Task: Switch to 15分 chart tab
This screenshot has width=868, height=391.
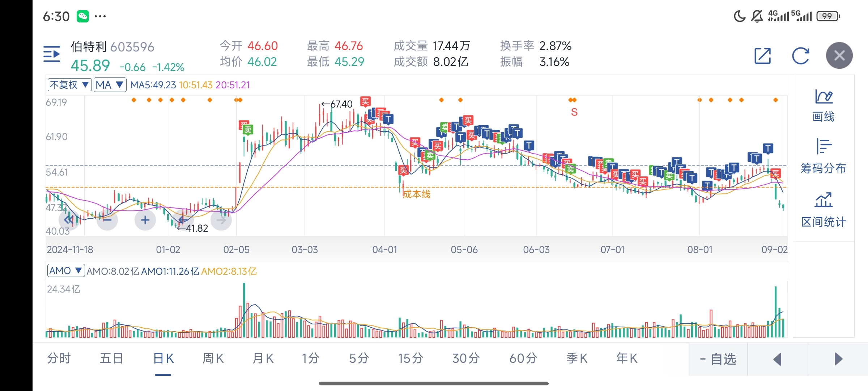Action: (410, 358)
